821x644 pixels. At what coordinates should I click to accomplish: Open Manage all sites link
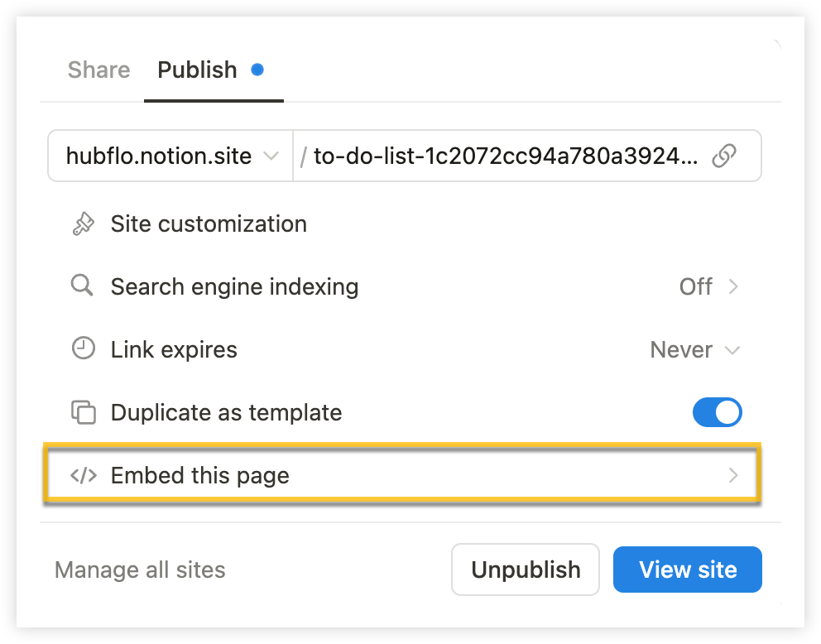point(140,570)
